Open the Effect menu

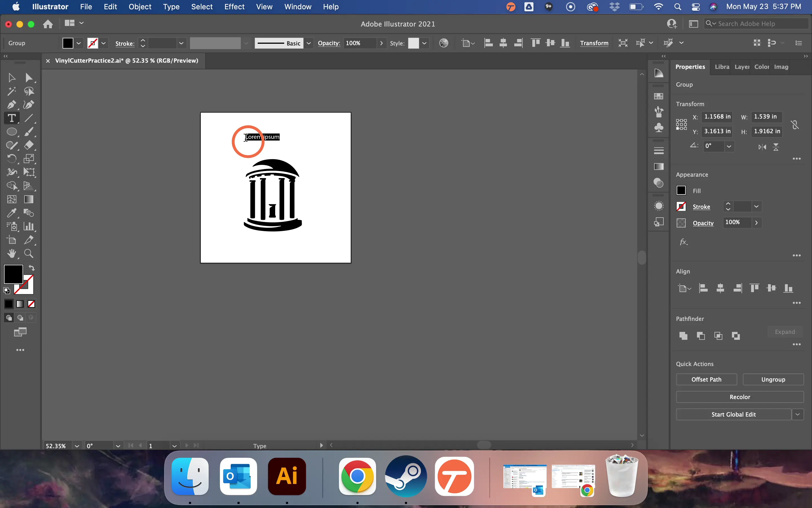tap(234, 7)
